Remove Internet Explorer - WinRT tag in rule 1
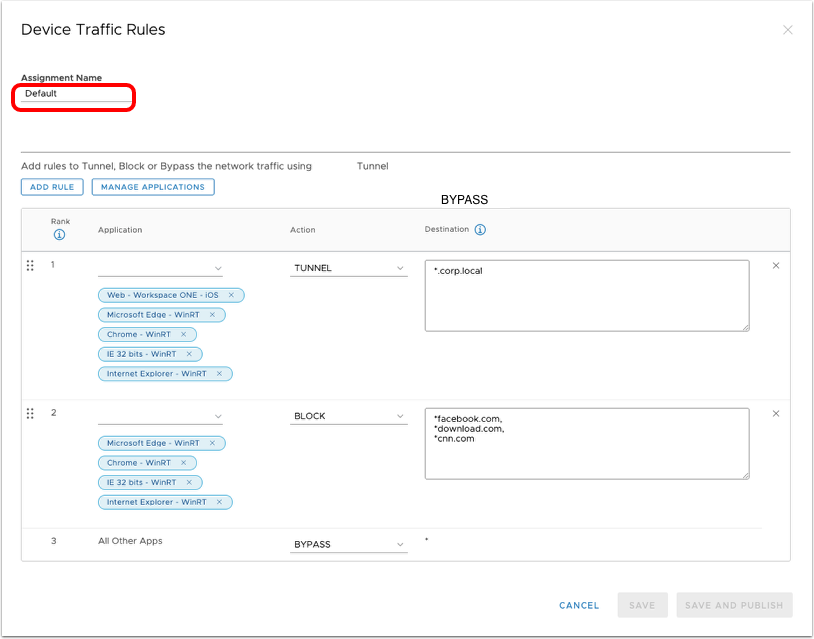 click(x=219, y=374)
